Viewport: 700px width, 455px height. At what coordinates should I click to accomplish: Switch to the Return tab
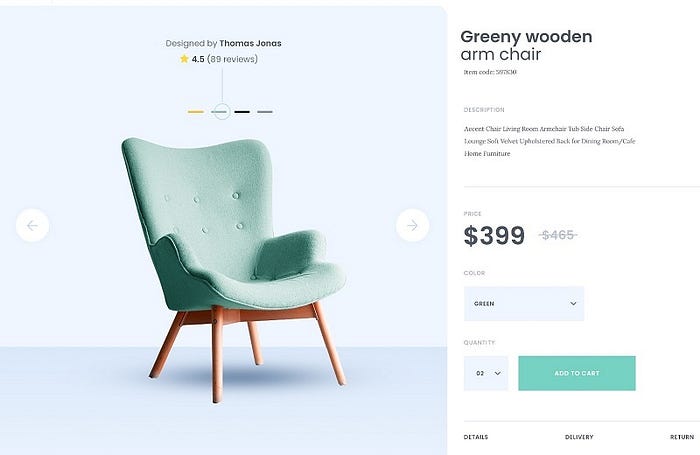(682, 437)
